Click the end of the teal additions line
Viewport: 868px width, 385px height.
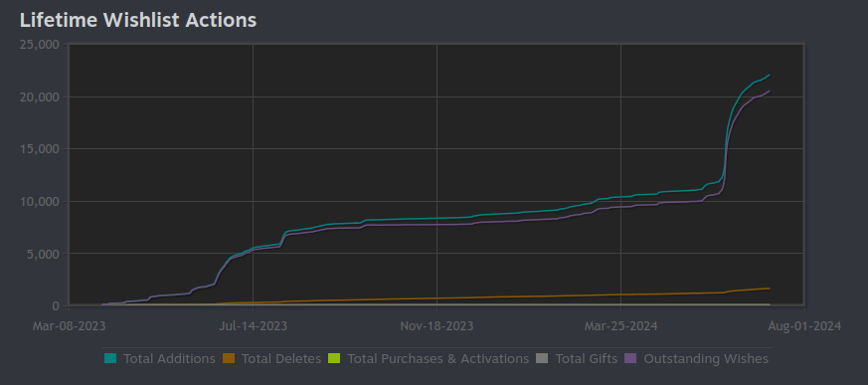coord(769,75)
